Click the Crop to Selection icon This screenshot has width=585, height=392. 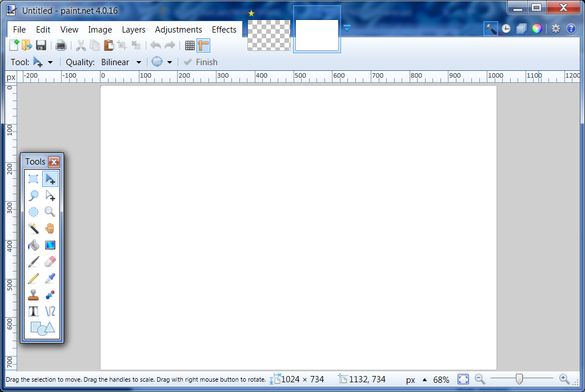[122, 45]
